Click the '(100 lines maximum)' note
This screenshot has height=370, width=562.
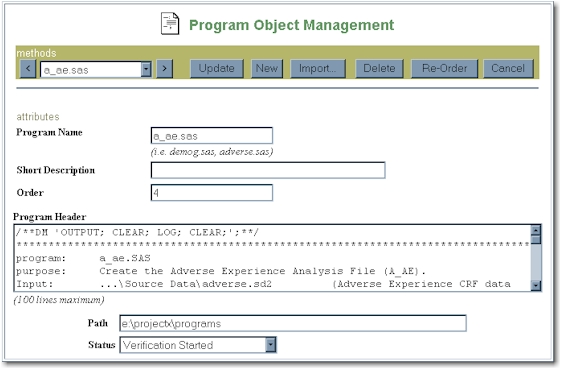(x=59, y=300)
